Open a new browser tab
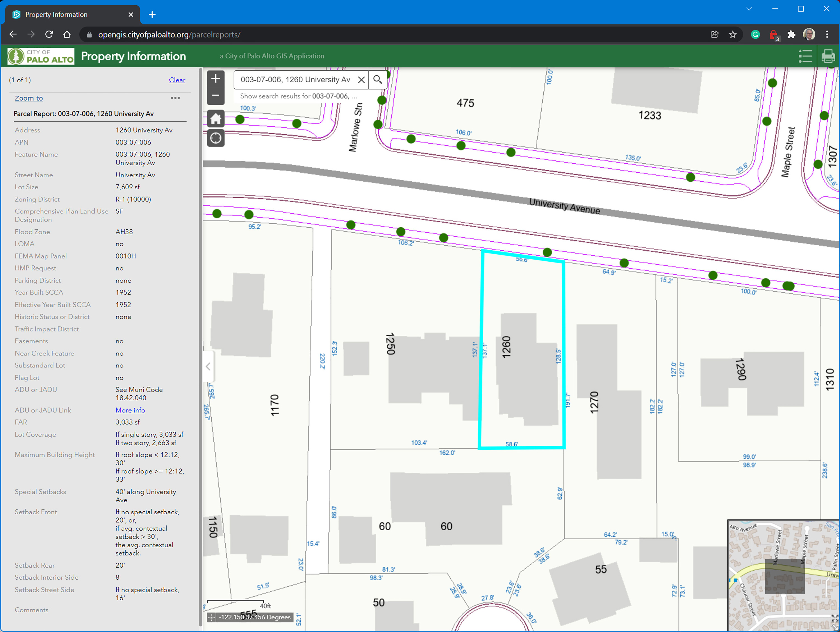This screenshot has height=632, width=840. pyautogui.click(x=152, y=15)
